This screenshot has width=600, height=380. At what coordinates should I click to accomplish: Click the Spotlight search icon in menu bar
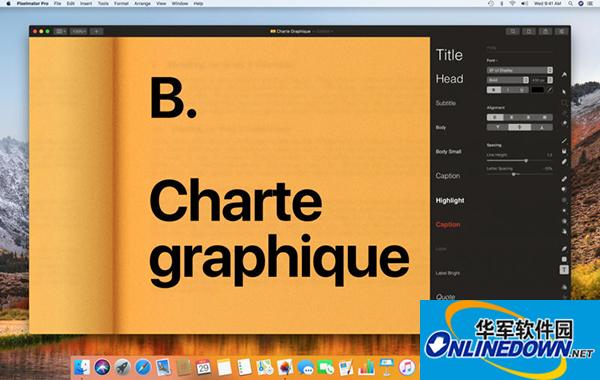coord(570,3)
